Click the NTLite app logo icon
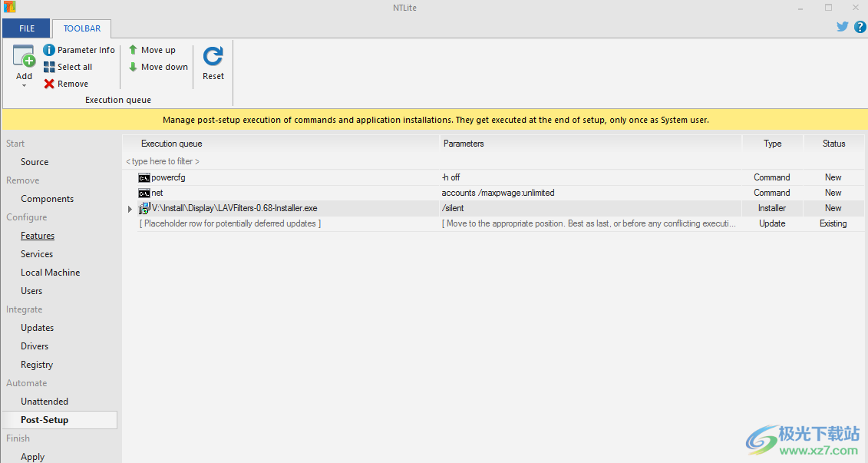The height and width of the screenshot is (463, 868). tap(9, 7)
